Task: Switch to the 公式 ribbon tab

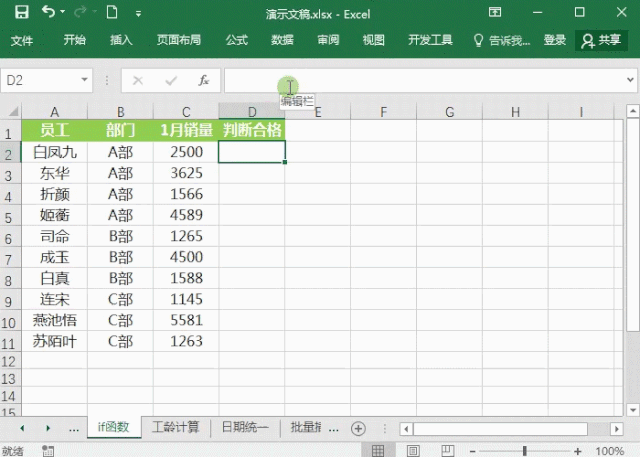Action: tap(237, 40)
